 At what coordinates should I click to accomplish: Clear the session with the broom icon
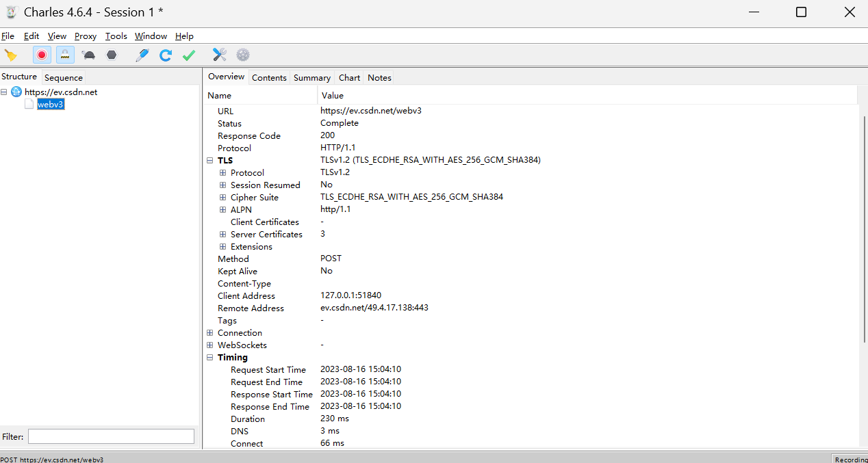click(x=10, y=55)
